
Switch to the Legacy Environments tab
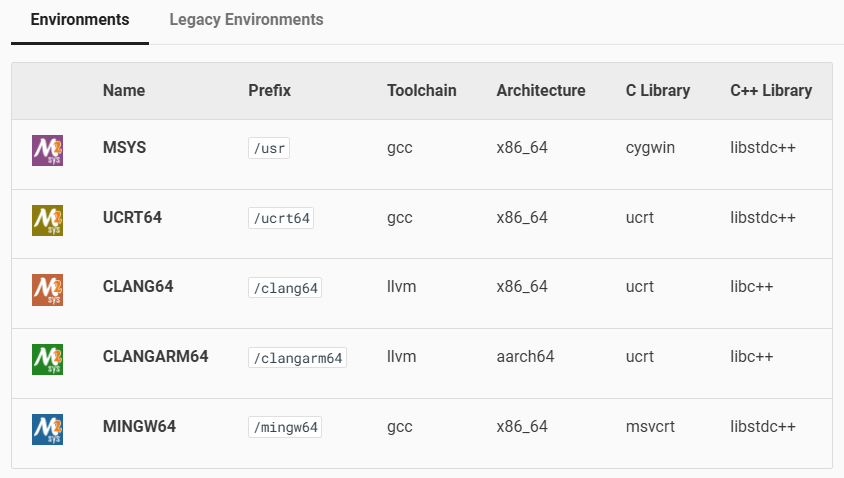pyautogui.click(x=246, y=20)
